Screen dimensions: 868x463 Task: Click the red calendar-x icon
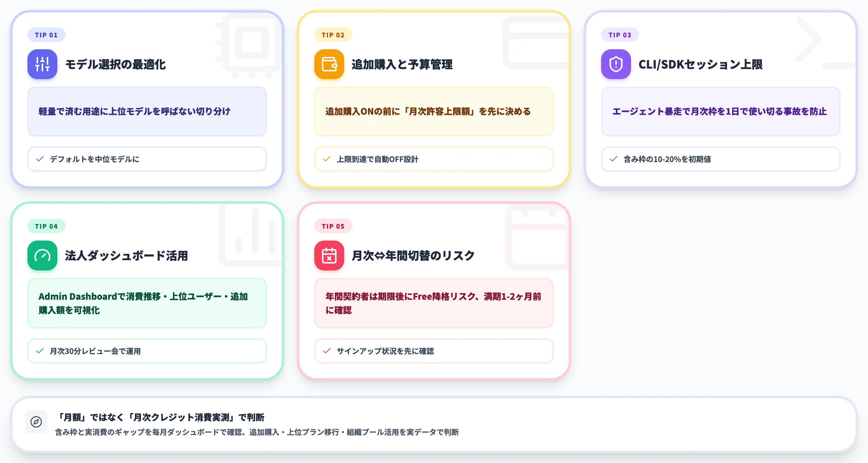[329, 255]
